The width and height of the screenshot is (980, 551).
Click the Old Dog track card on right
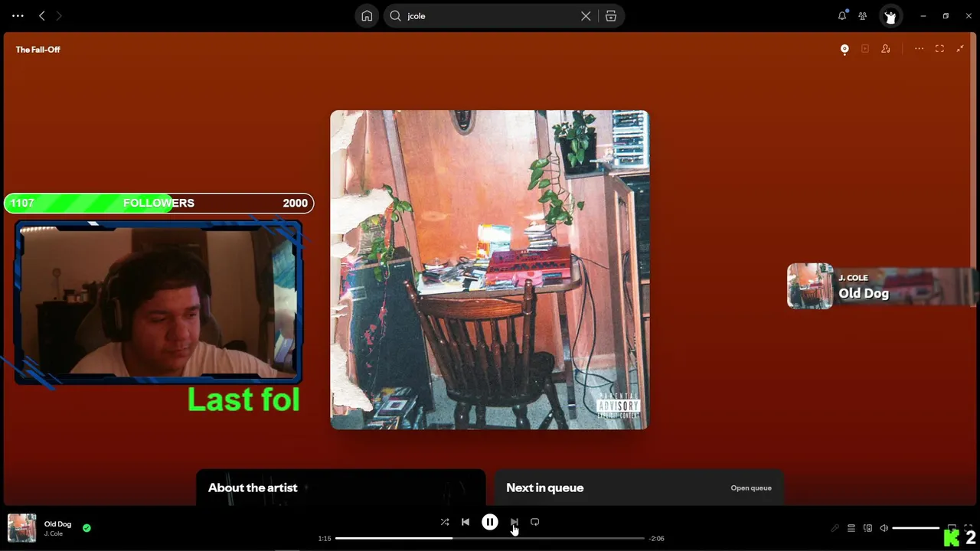click(881, 286)
